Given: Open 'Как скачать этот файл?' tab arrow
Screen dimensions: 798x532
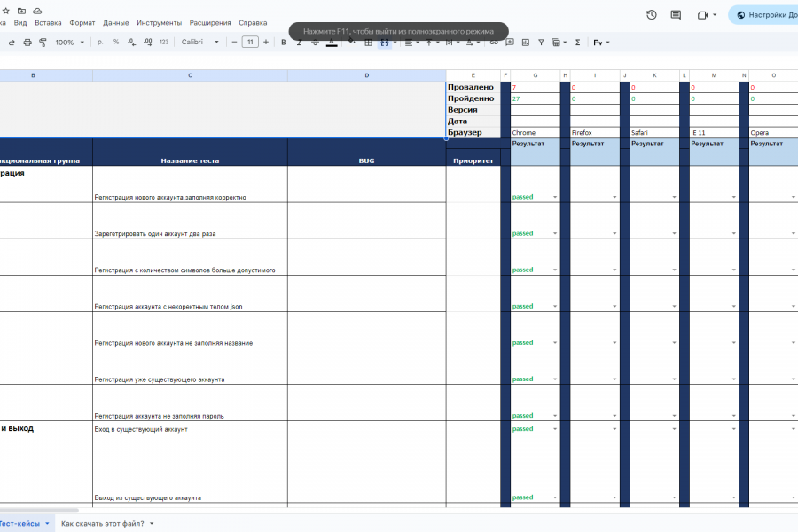Looking at the screenshot, I should tap(152, 523).
